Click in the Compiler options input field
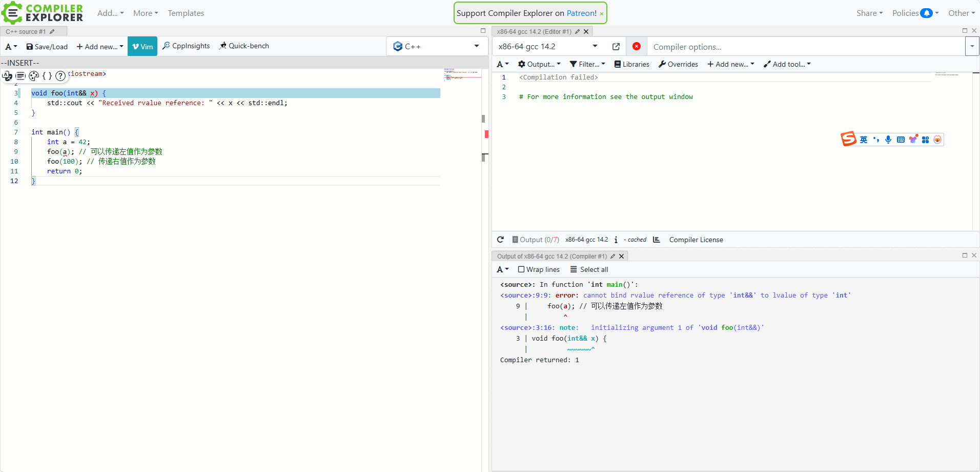This screenshot has width=980, height=472. tap(805, 47)
